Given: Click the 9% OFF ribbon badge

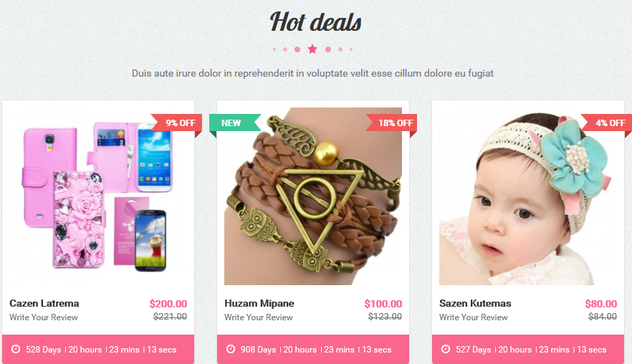Looking at the screenshot, I should (x=176, y=123).
